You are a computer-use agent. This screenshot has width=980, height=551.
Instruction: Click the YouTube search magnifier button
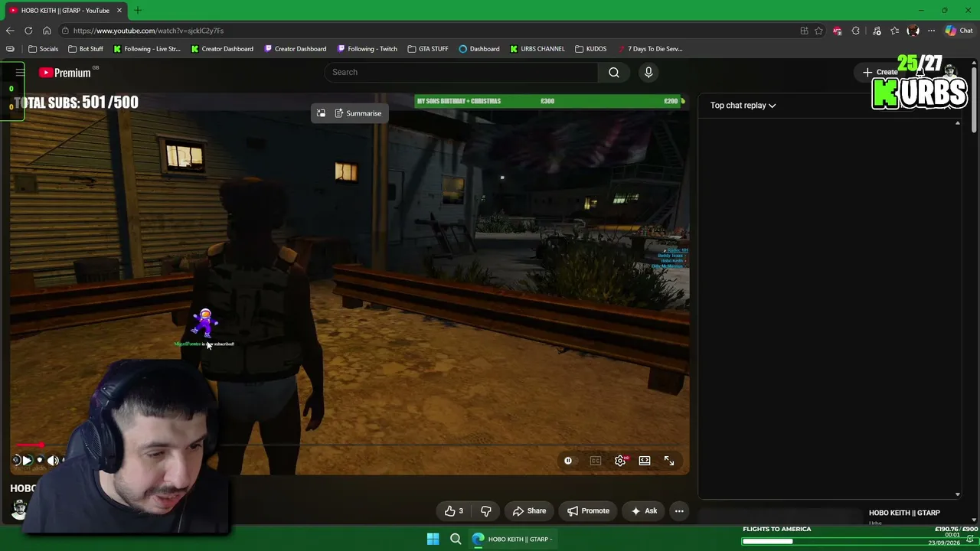(x=614, y=72)
